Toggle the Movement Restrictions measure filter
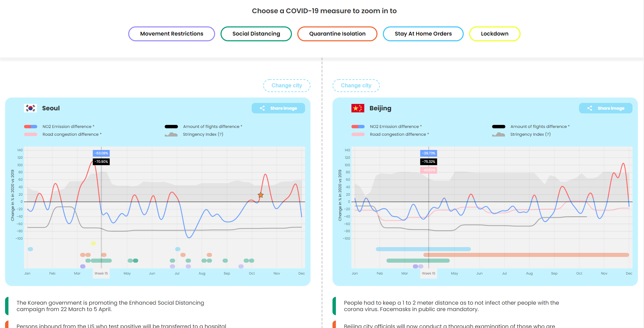This screenshot has width=644, height=328. (171, 34)
